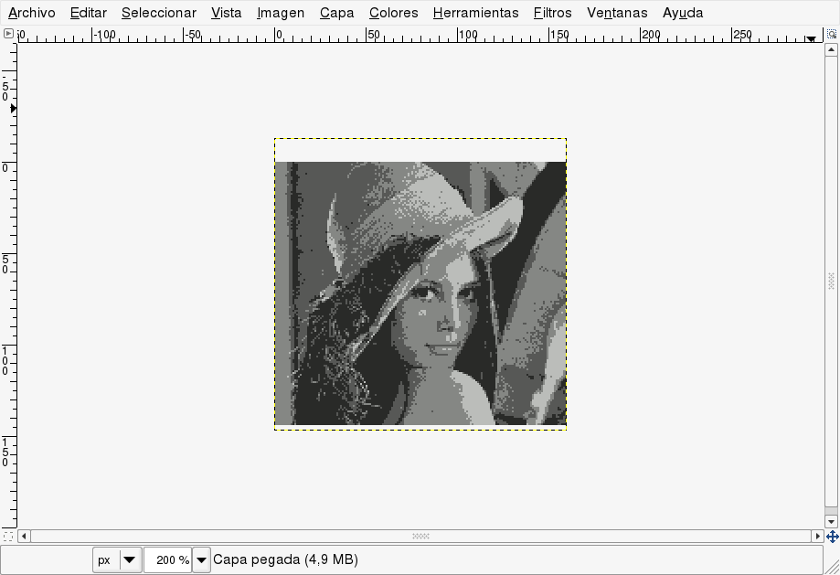Viewport: 840px width, 575px height.
Task: Open the Archivo menu
Action: tap(32, 13)
